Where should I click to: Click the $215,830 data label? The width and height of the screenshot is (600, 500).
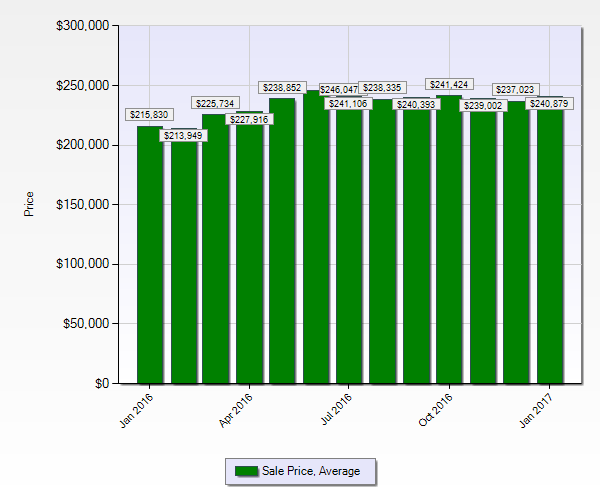click(x=149, y=115)
